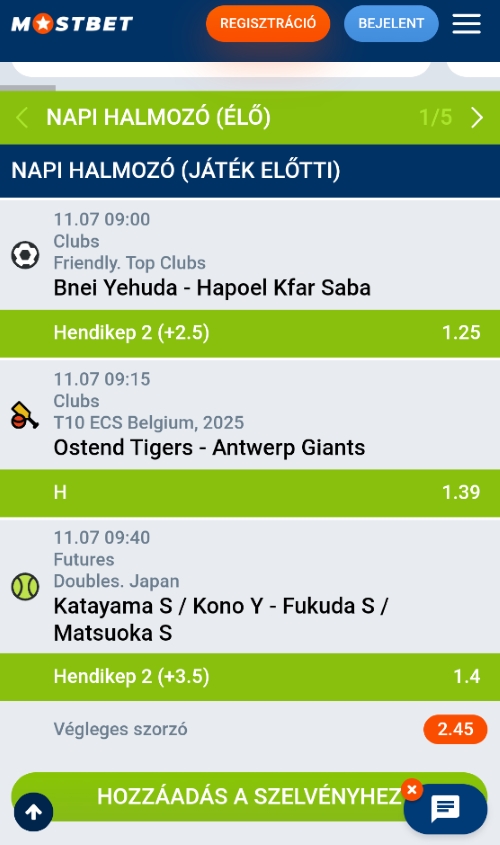Screen dimensions: 500x845
Task: Click the tennis ball icon for Katayama match
Action: 25,587
